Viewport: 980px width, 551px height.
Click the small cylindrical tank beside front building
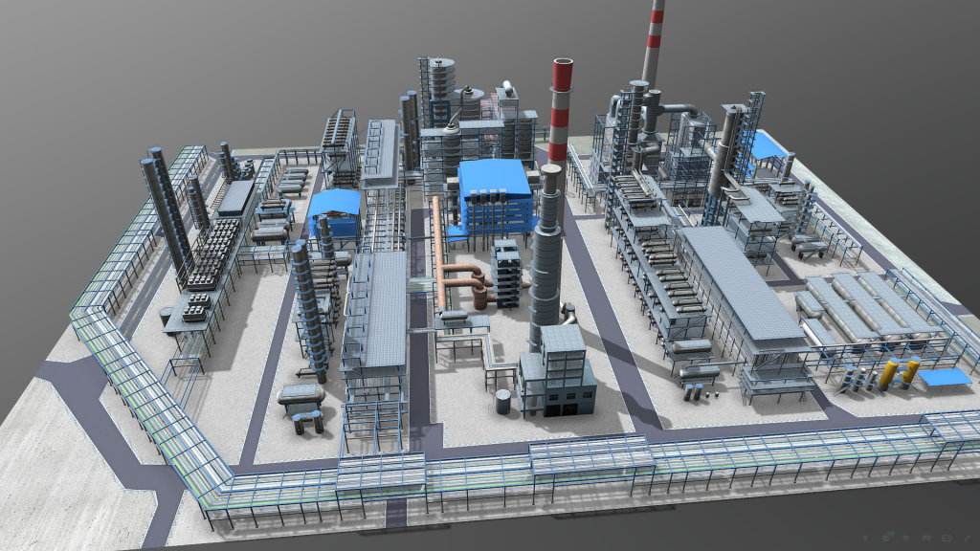click(503, 400)
